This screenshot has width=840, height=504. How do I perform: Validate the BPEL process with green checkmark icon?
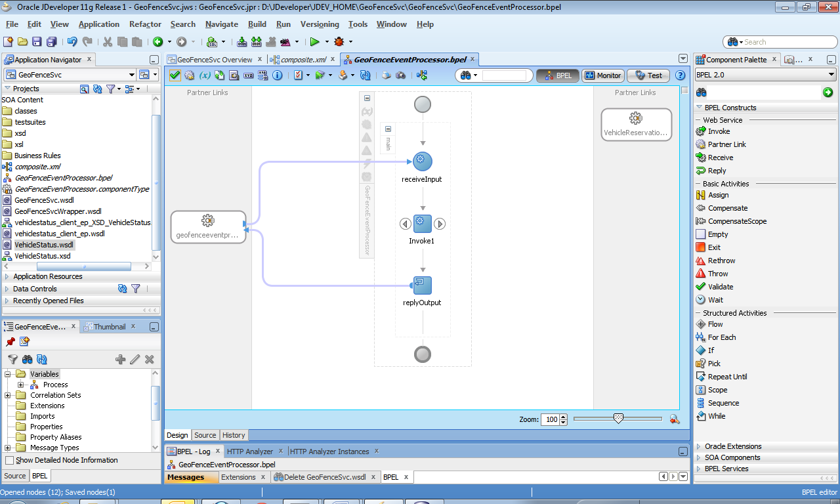tap(175, 75)
